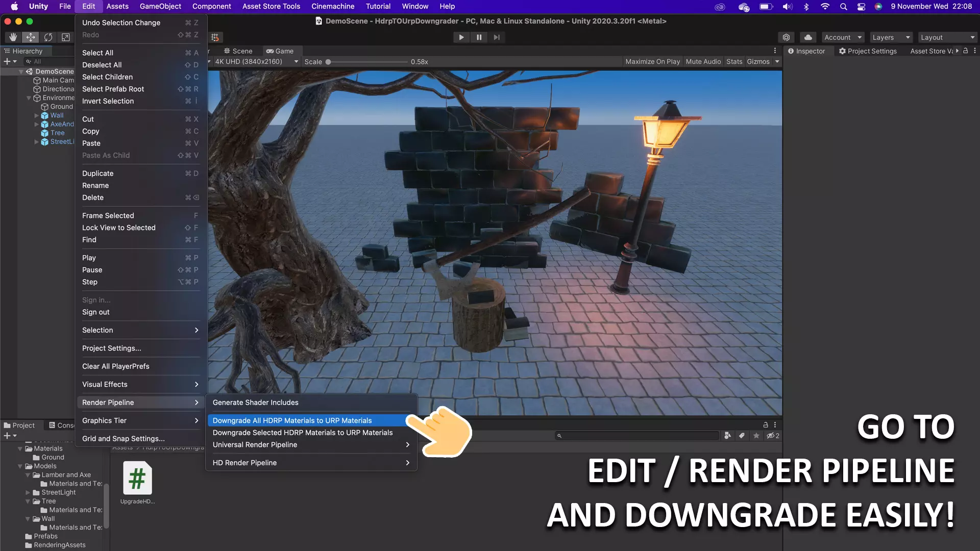The width and height of the screenshot is (980, 551).
Task: Click the Pause button in the toolbar
Action: [x=479, y=37]
